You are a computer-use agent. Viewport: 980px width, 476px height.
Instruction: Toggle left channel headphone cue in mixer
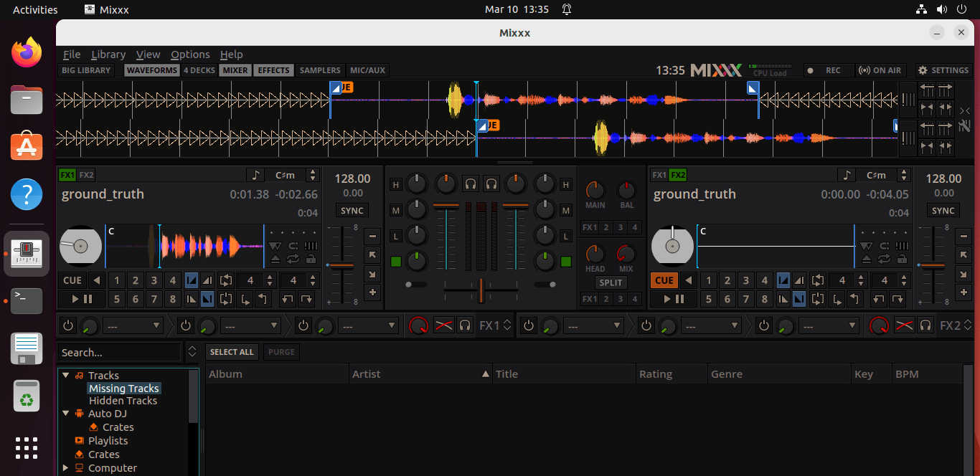click(x=471, y=184)
